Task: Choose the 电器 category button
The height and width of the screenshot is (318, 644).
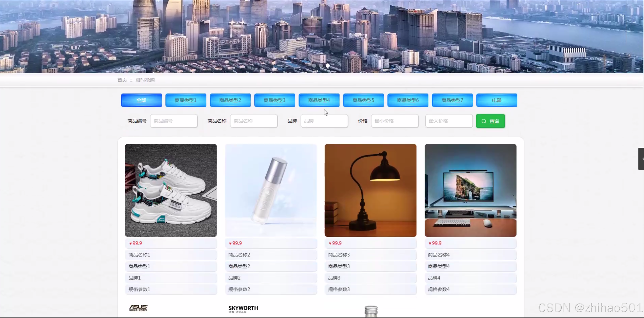Action: click(x=496, y=100)
